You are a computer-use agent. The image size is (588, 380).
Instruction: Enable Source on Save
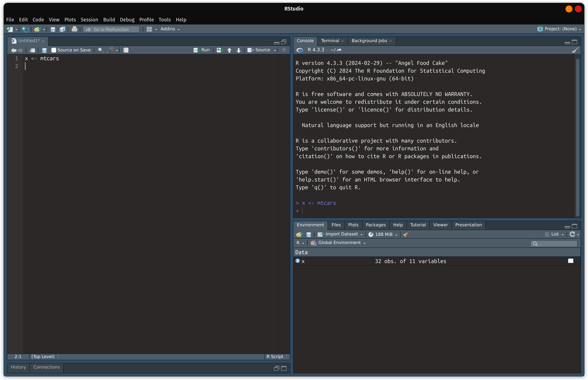tap(54, 50)
